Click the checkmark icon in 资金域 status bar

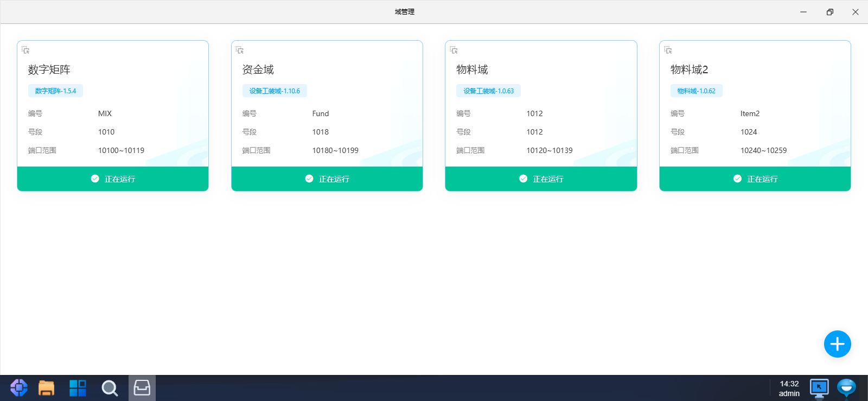tap(309, 179)
